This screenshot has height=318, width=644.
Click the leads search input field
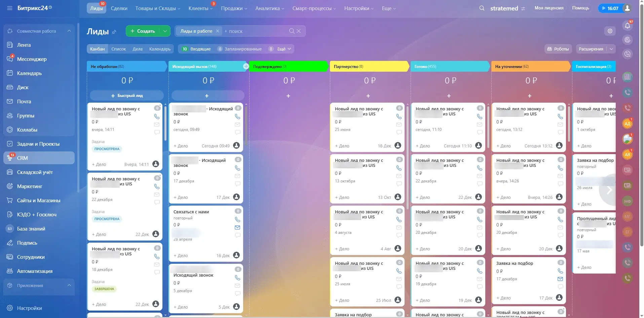point(256,31)
